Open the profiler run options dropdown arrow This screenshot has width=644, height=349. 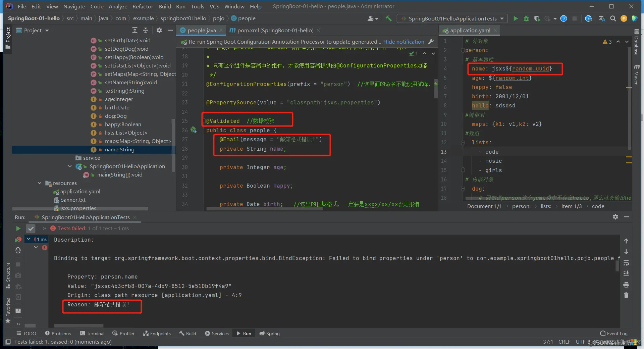click(555, 18)
